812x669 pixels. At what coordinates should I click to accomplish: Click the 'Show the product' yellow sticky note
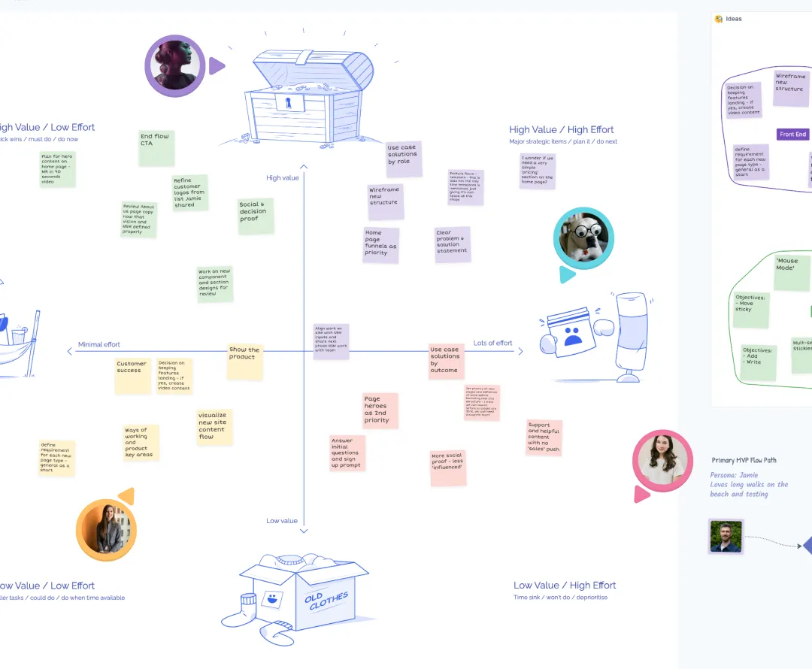point(245,362)
